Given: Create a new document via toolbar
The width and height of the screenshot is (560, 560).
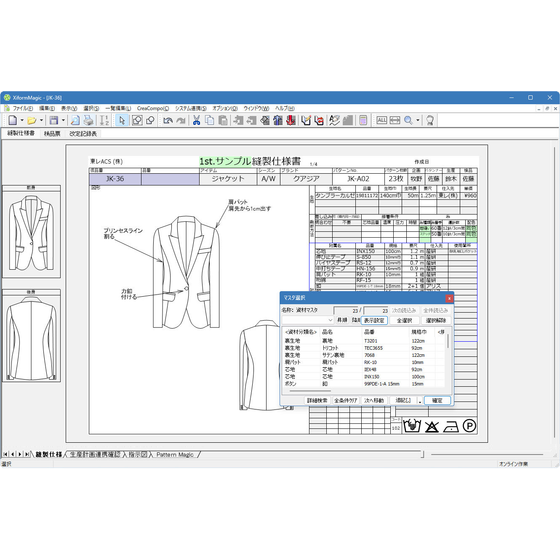Looking at the screenshot, I should point(13,120).
